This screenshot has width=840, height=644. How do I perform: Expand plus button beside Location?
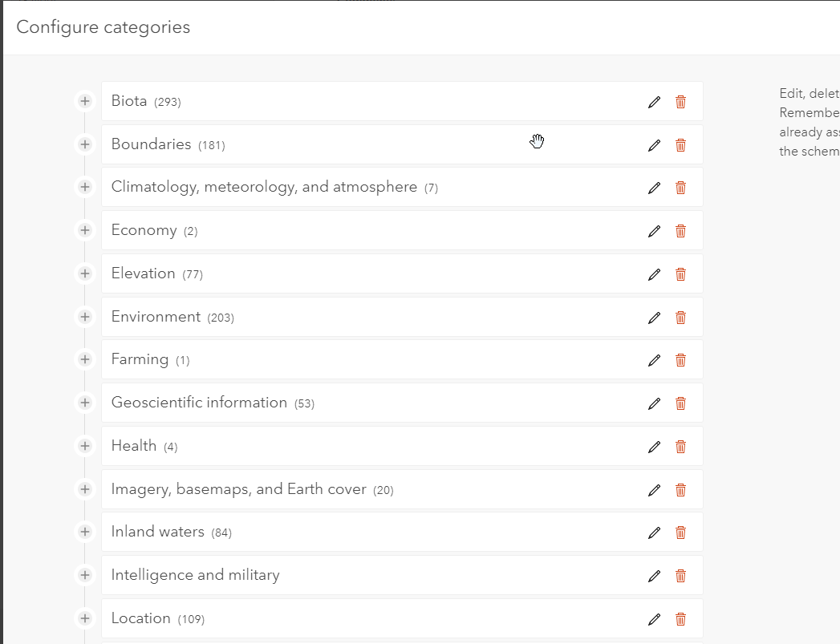85,618
